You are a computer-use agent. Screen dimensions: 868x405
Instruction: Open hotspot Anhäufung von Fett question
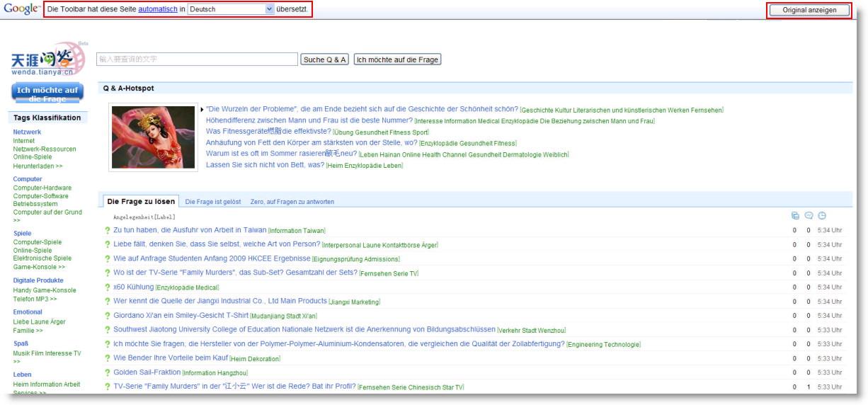coord(312,142)
